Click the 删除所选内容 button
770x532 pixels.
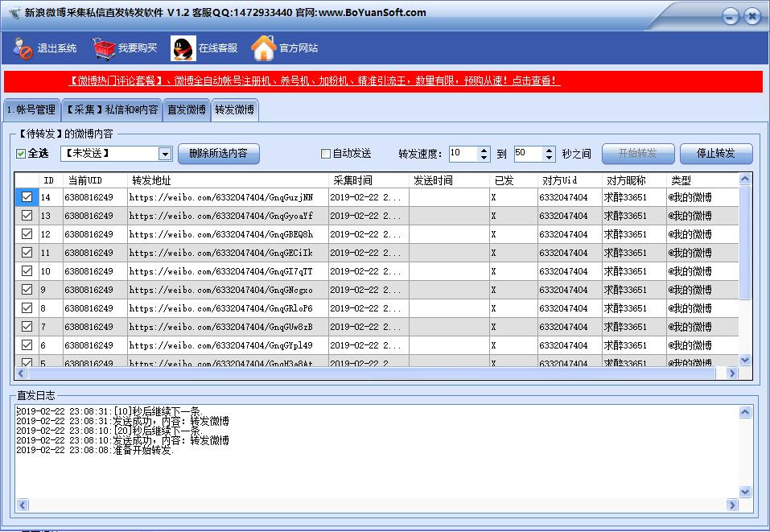coord(219,154)
